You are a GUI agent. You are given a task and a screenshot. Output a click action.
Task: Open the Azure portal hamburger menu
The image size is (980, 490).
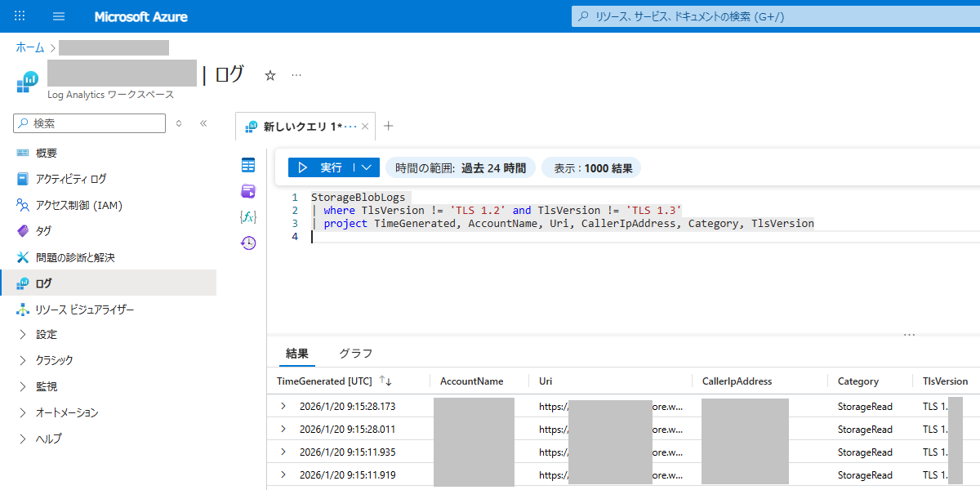pos(59,16)
